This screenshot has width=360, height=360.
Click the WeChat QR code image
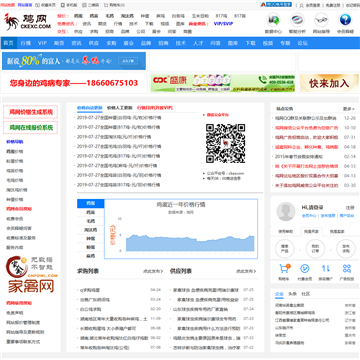click(x=225, y=143)
